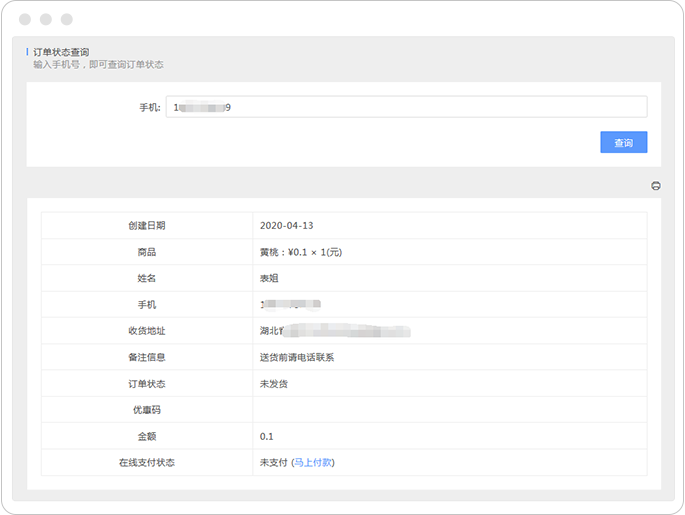The image size is (685, 515).
Task: Click the leftmost window control dot
Action: pyautogui.click(x=24, y=19)
